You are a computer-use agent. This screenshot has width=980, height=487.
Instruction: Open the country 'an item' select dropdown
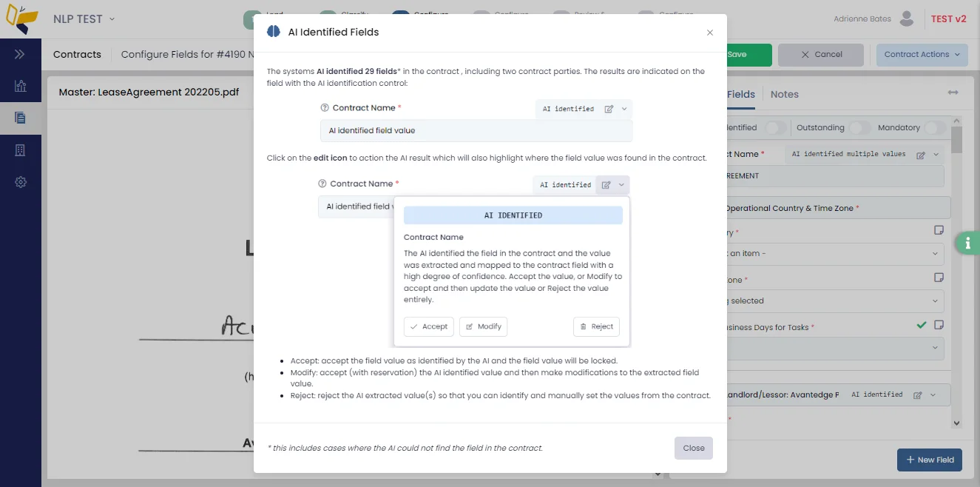coord(836,254)
